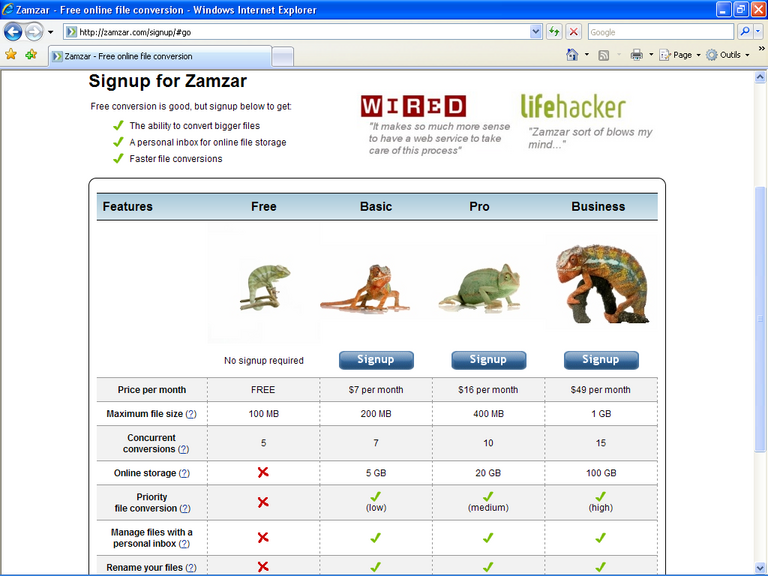Viewport: 768px width, 576px height.
Task: Open search provider options dropdown
Action: tap(758, 32)
